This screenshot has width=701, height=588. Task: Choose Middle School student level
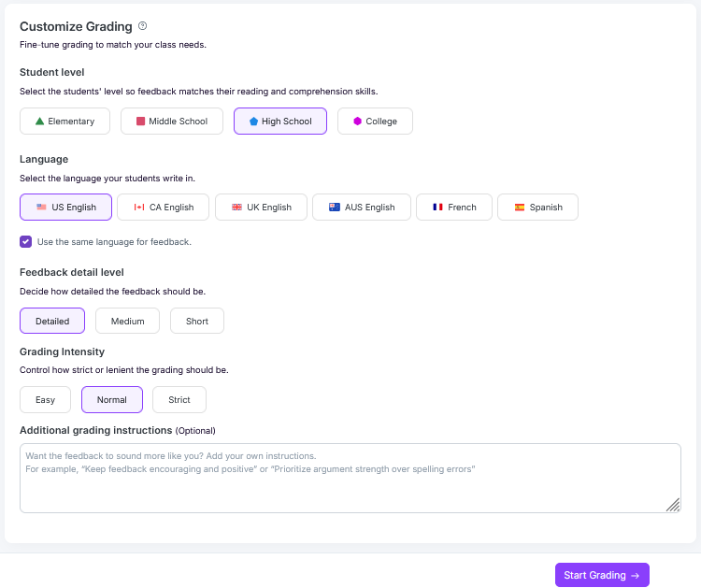pyautogui.click(x=171, y=122)
